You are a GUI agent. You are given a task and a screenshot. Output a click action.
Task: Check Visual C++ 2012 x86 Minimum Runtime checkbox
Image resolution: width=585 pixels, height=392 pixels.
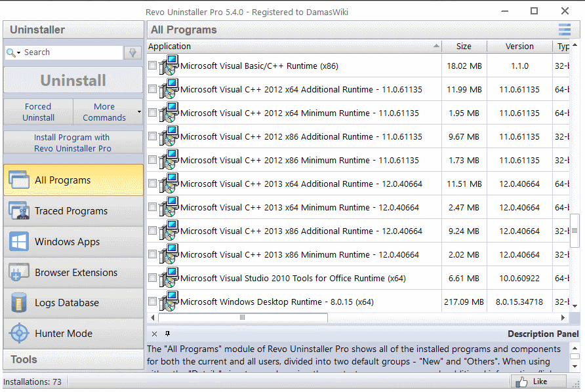[x=152, y=160]
